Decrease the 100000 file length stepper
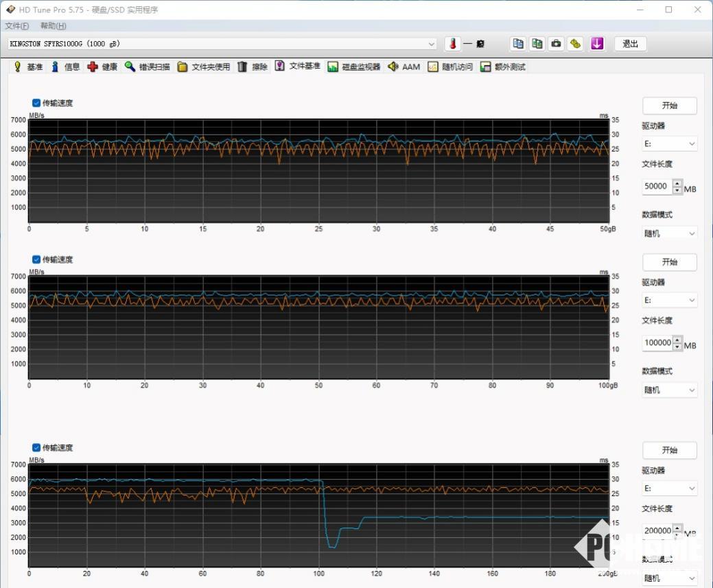This screenshot has width=713, height=588. 677,346
